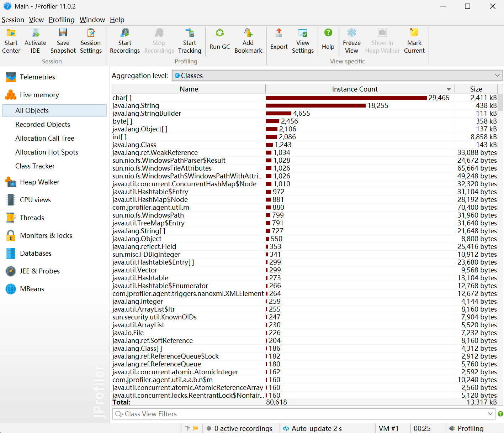Open the View menu
504x433 pixels.
tap(36, 20)
